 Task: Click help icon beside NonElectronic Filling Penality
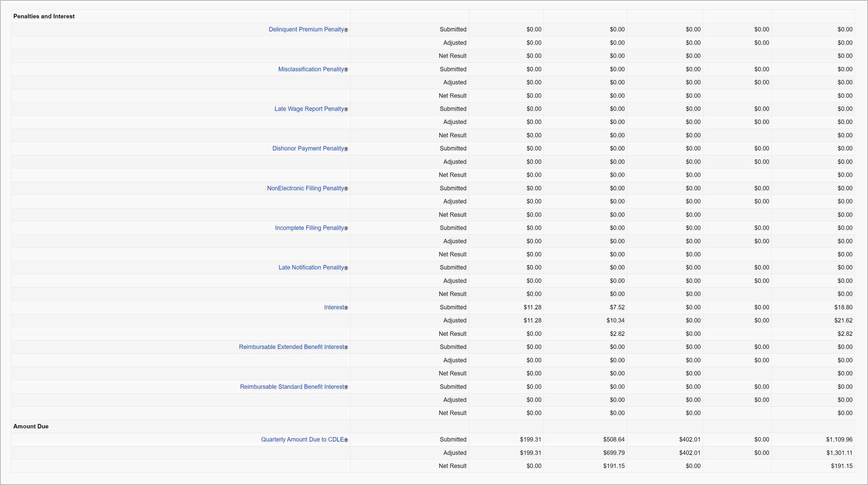(346, 189)
